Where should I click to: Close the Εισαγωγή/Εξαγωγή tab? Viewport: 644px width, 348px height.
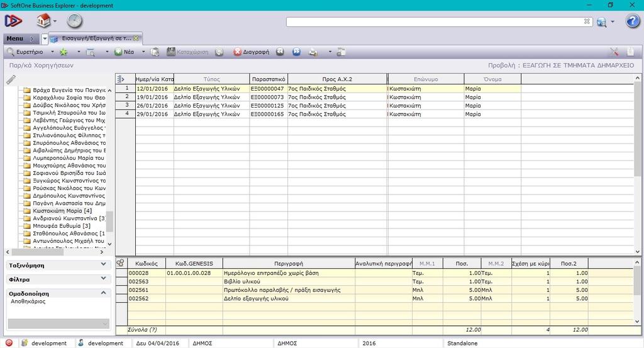(x=136, y=38)
